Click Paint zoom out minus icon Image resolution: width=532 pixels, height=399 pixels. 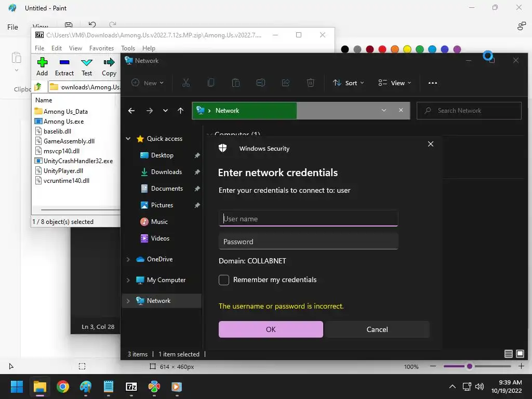point(433,366)
